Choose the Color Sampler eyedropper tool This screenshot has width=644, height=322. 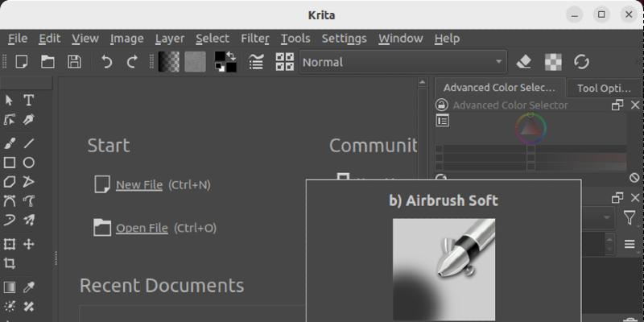[x=28, y=287]
